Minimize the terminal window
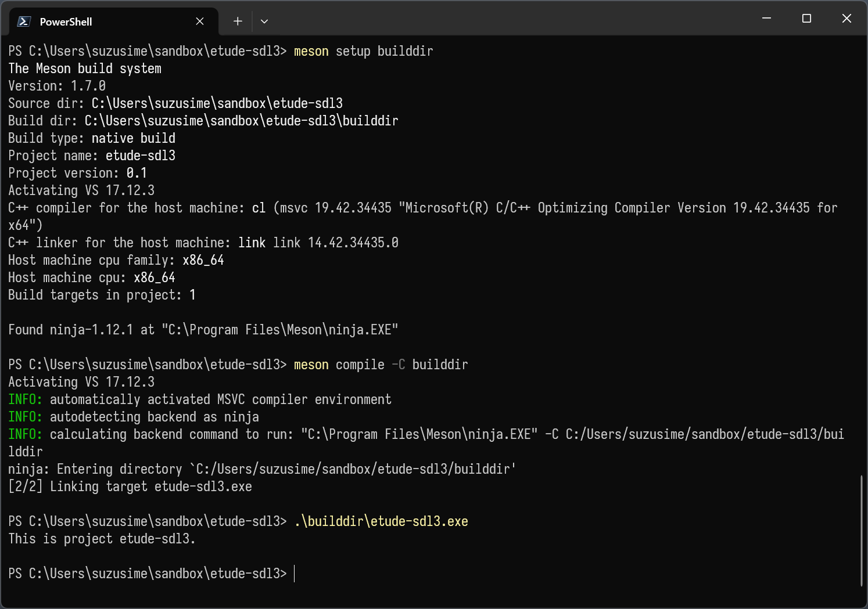 click(x=766, y=19)
